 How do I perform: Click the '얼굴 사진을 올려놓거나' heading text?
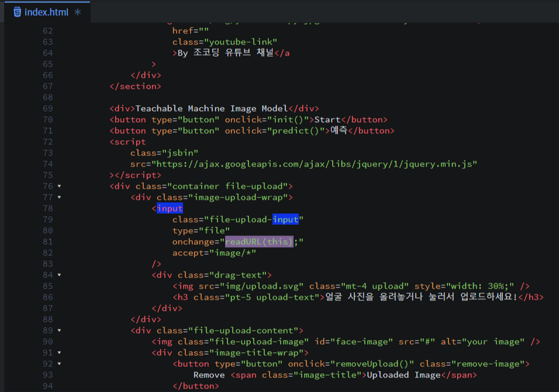374,297
